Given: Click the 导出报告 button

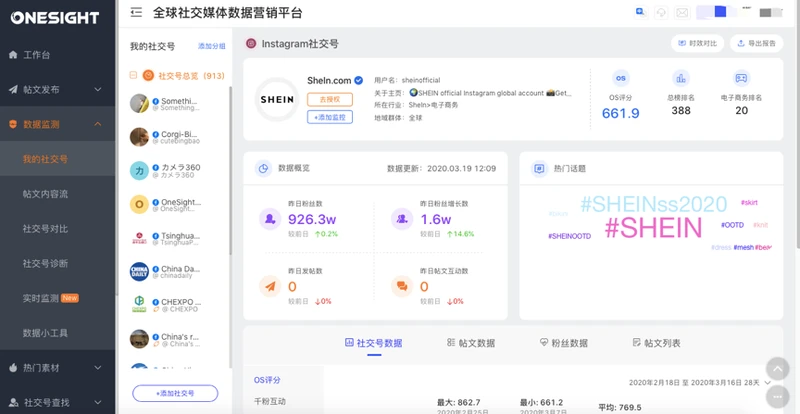Looking at the screenshot, I should pos(756,44).
